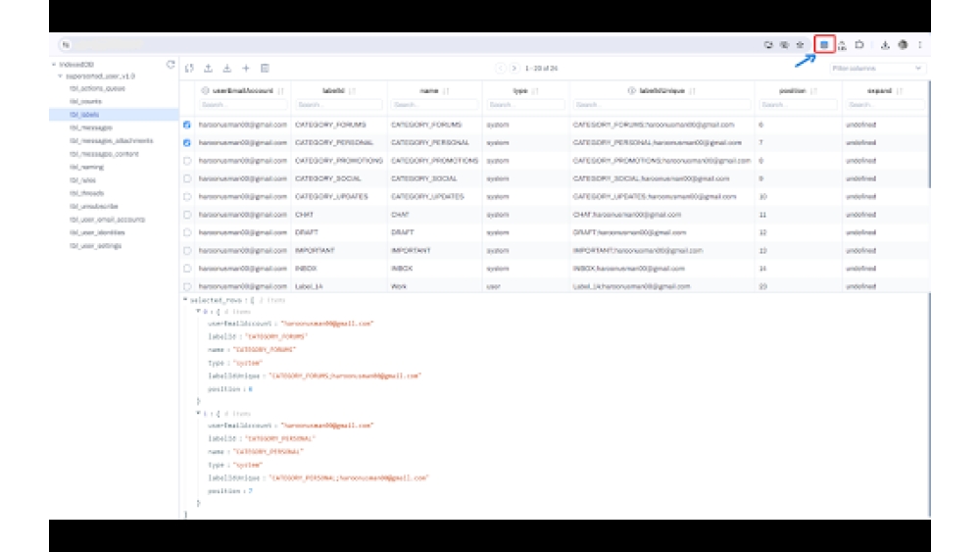Image resolution: width=980 pixels, height=552 pixels.
Task: Collapse JSON item 1 node
Action: (x=198, y=413)
